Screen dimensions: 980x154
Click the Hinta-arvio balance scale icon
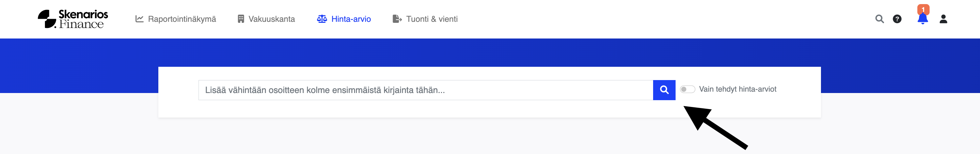click(322, 19)
